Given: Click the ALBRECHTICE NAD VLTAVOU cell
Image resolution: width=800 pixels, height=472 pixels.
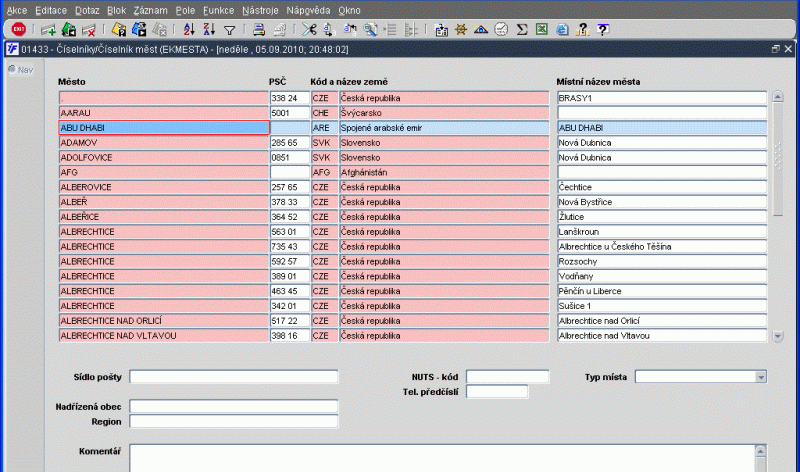Looking at the screenshot, I should point(164,335).
